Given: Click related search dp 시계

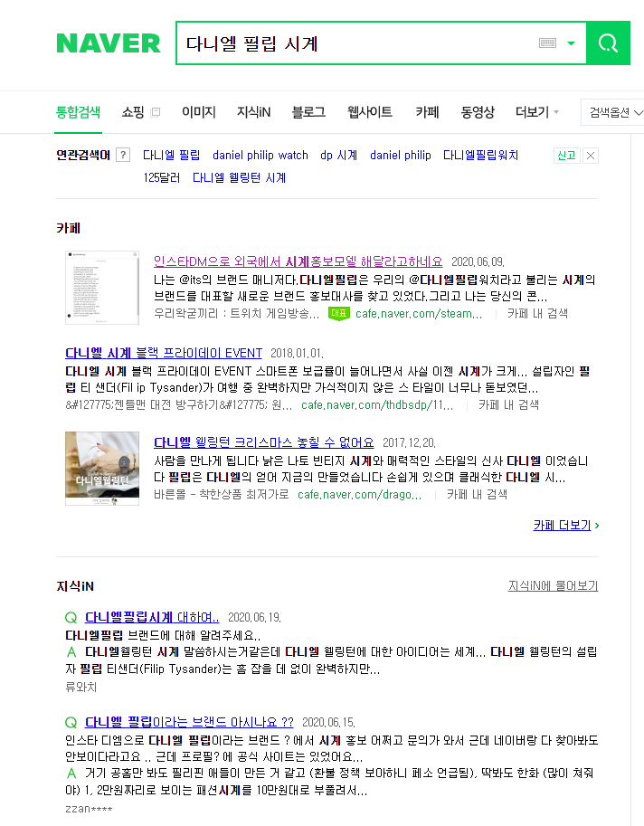Looking at the screenshot, I should (x=338, y=155).
